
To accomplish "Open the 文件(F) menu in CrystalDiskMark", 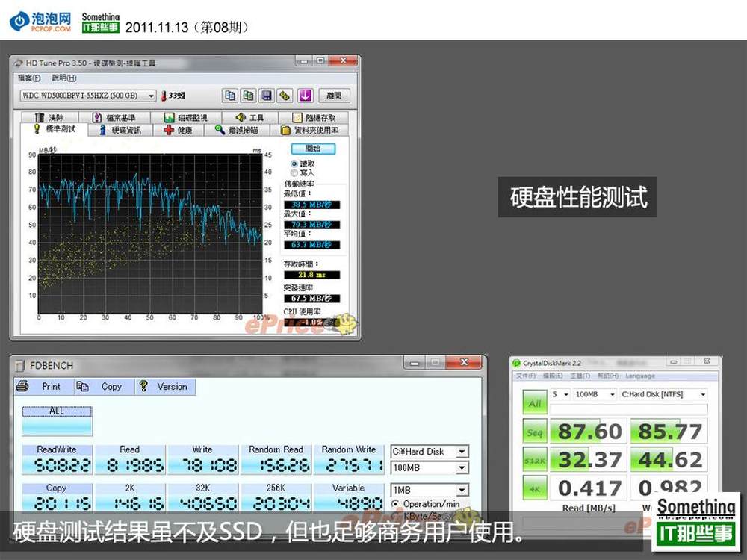I will [526, 376].
